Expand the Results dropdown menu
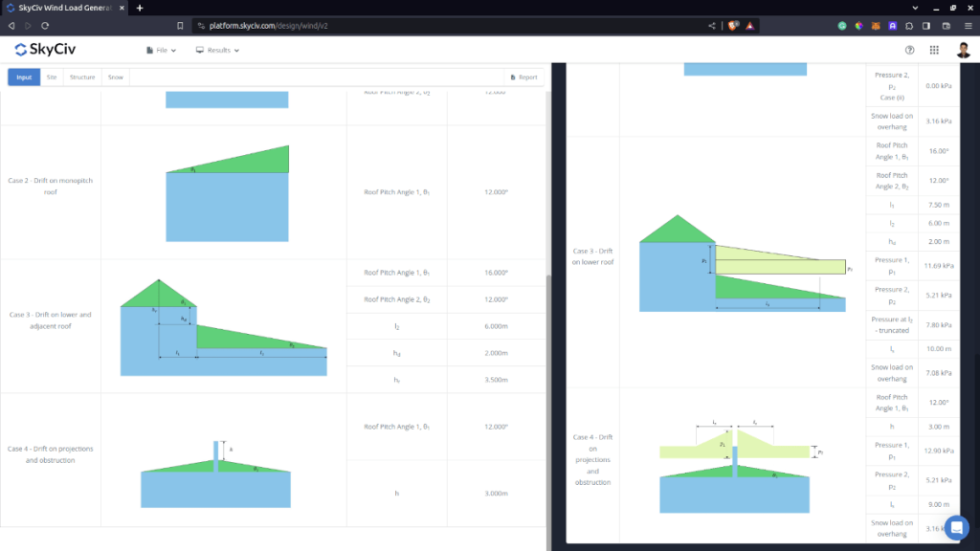The image size is (980, 551). pyautogui.click(x=217, y=50)
